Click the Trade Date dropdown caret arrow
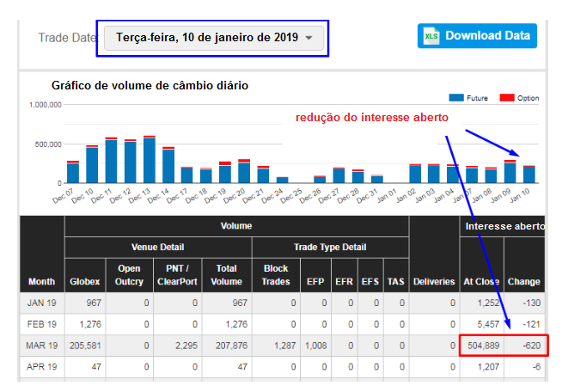The image size is (562, 392). tap(309, 39)
